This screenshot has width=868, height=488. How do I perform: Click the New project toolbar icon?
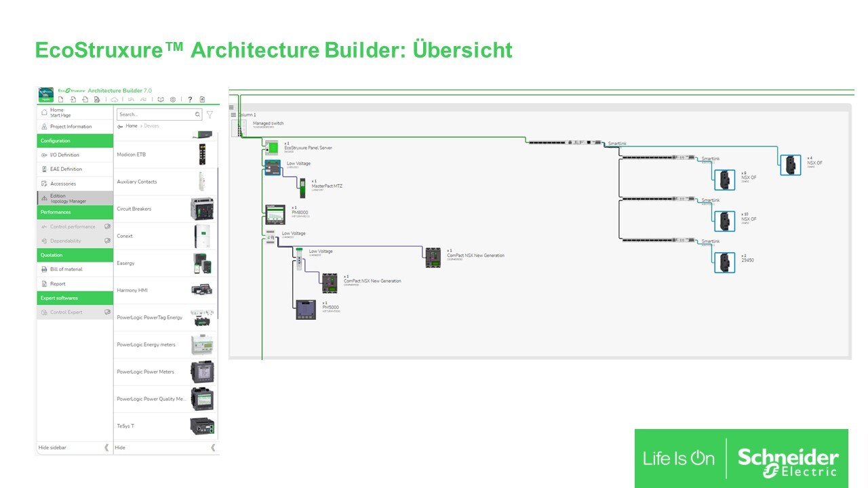click(60, 100)
